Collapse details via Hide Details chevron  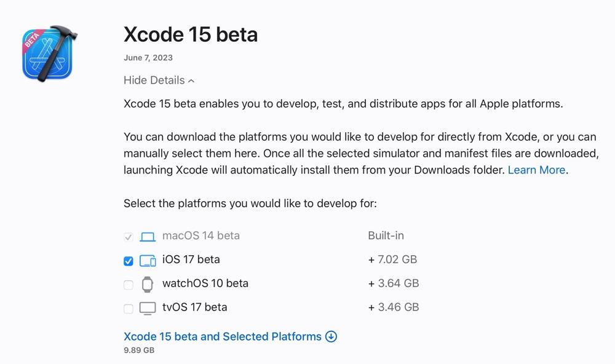pyautogui.click(x=154, y=80)
